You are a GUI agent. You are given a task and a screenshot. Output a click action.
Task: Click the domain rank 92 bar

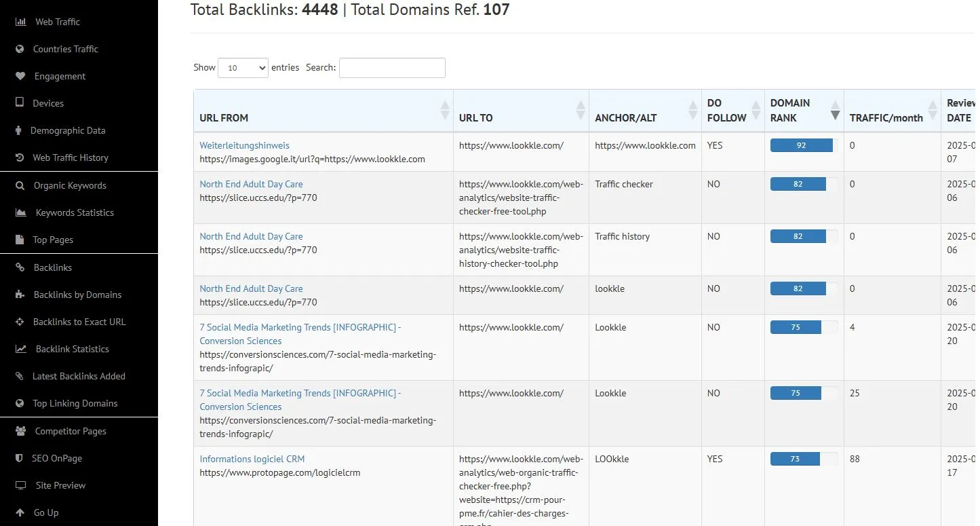tap(802, 145)
